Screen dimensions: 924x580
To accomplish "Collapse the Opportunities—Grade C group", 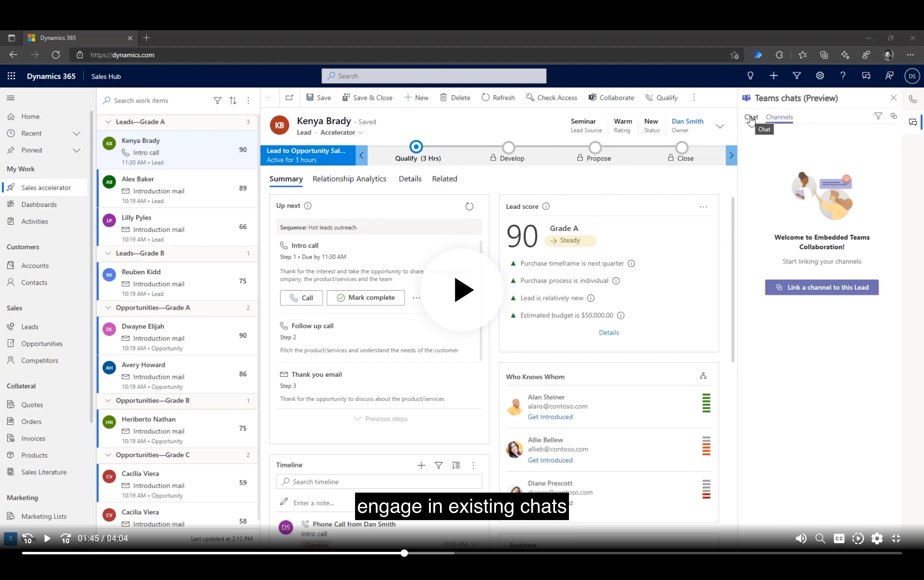I will click(x=108, y=455).
